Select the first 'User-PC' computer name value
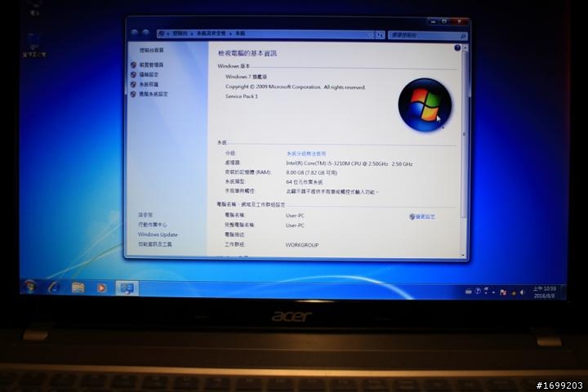Viewport: 588px width, 392px height. [295, 216]
